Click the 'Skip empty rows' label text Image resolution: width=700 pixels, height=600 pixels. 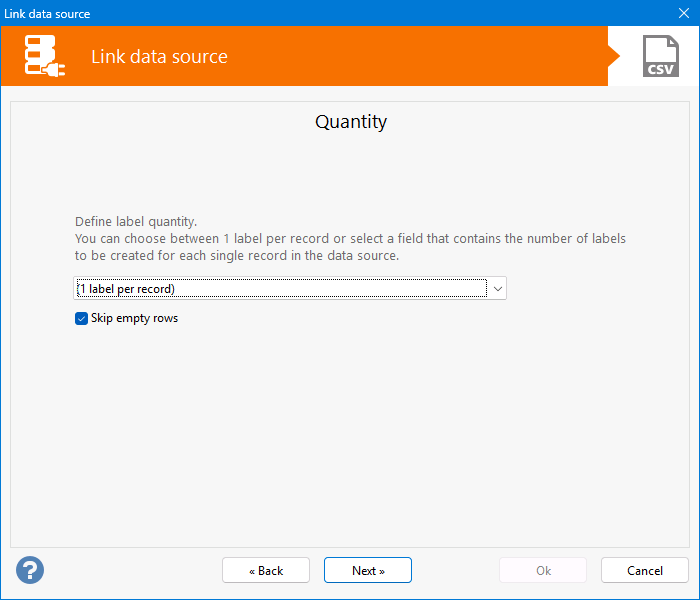[x=134, y=318]
